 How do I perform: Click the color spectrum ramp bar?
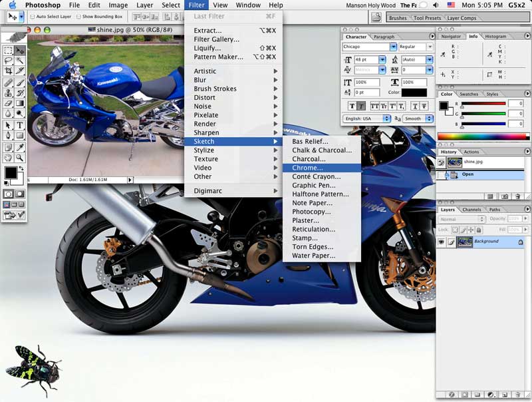pyautogui.click(x=483, y=136)
